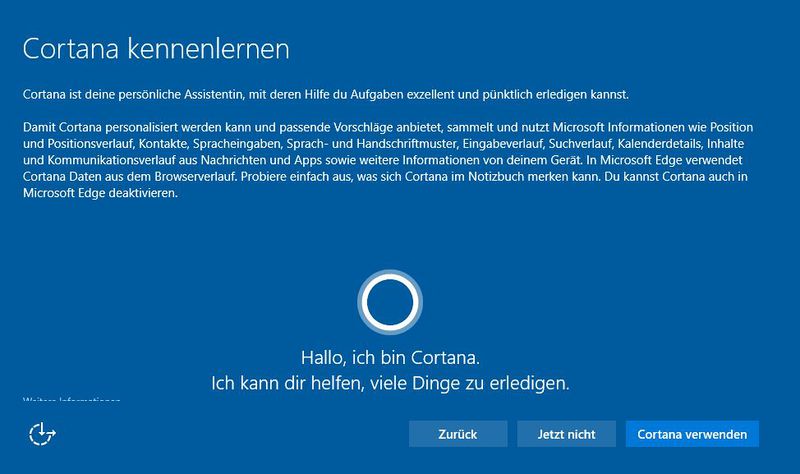Click the text Microsoft Edge deaktivieren

click(101, 193)
